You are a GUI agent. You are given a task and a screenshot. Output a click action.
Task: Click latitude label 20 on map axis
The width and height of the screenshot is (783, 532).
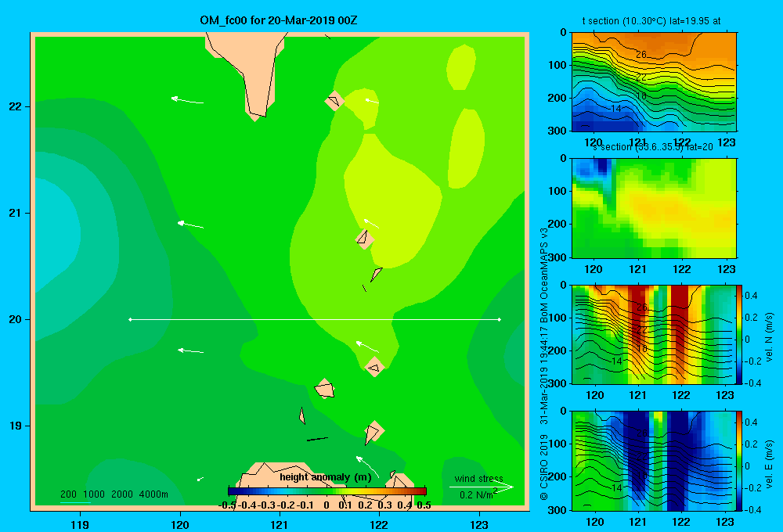[x=15, y=319]
